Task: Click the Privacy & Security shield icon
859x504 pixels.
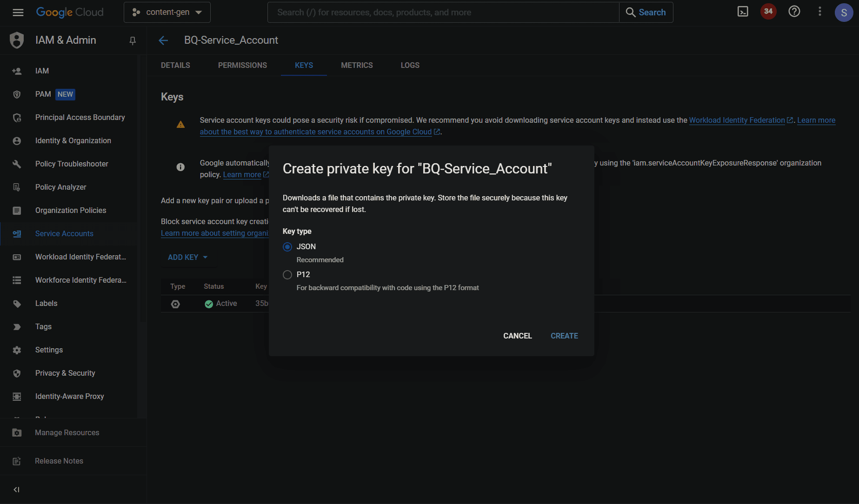Action: point(17,373)
